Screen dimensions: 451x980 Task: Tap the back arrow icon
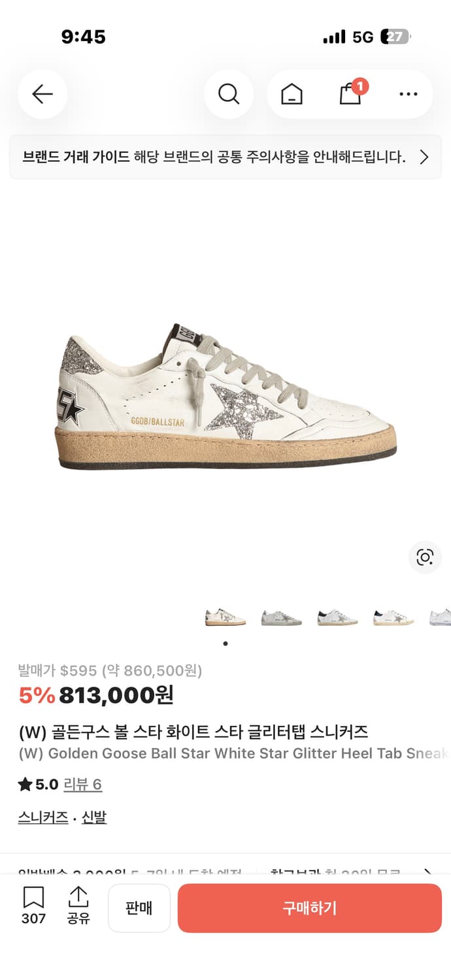click(42, 95)
